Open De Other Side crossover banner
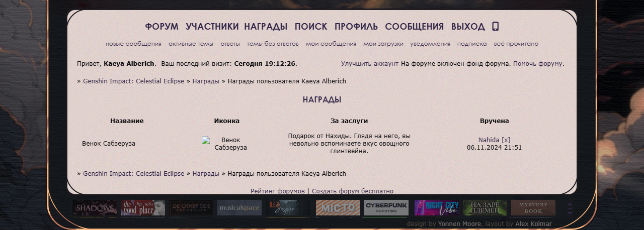Image resolution: width=644 pixels, height=230 pixels. tap(191, 208)
